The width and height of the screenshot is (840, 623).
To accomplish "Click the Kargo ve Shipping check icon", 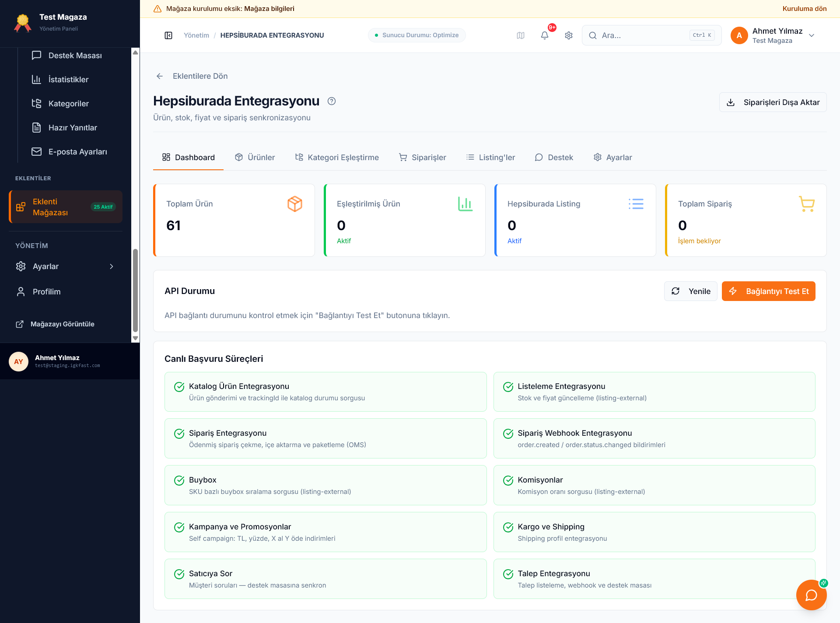I will tap(508, 527).
